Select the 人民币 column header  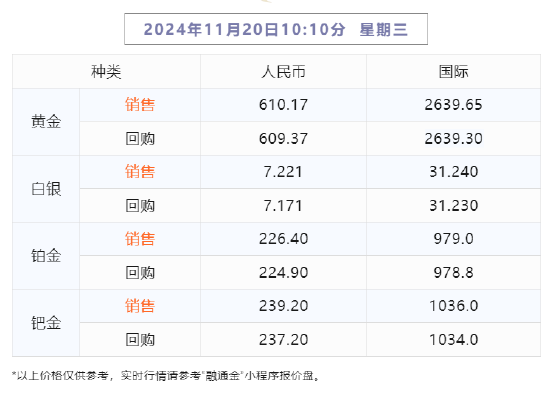(283, 72)
